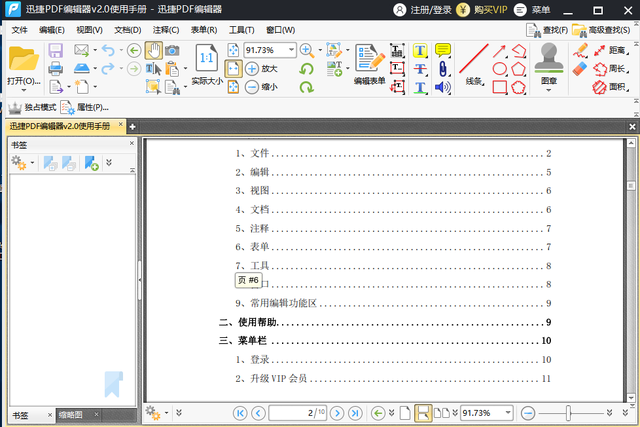Select the attach file paperclip tool
Viewport: 640px width, 427px height.
[x=443, y=69]
